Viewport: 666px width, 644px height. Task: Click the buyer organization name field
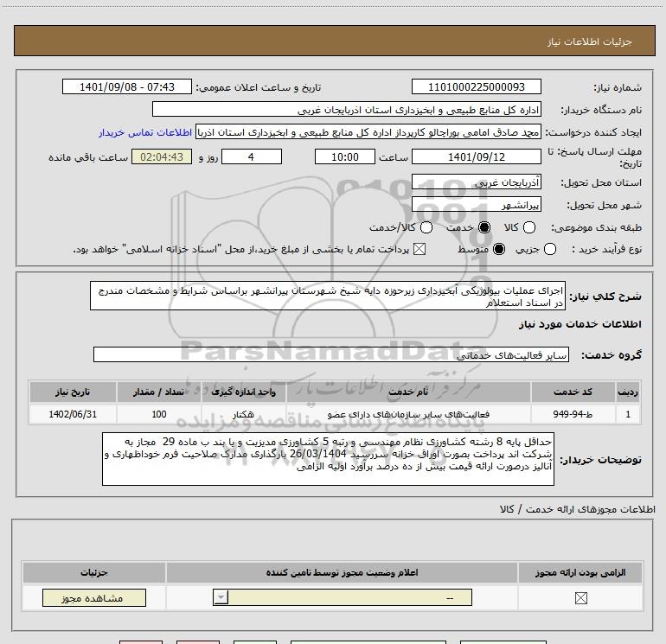tap(347, 109)
